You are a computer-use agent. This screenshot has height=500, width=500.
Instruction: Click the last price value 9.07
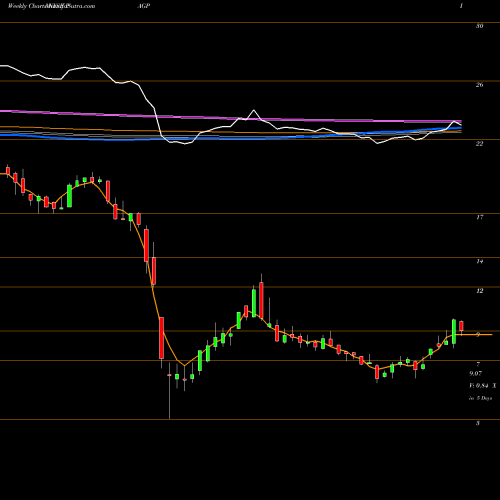[475, 373]
